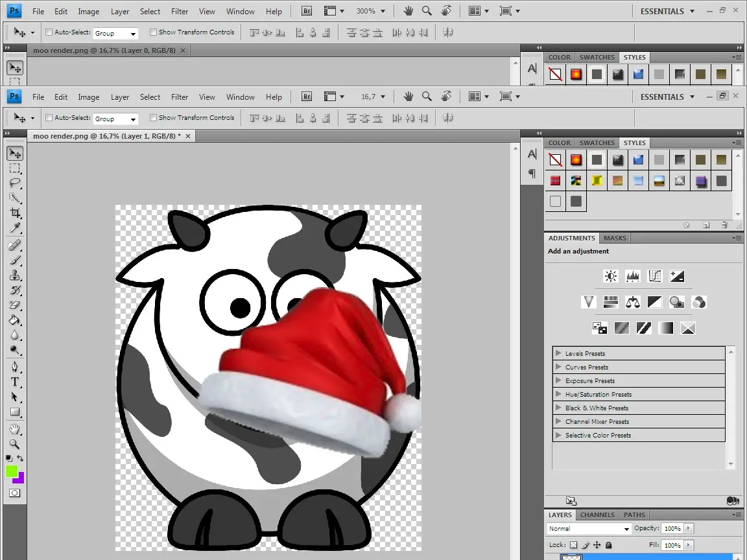Add a Hue/Saturation adjustment
Screen dimensions: 747x560
(x=610, y=302)
